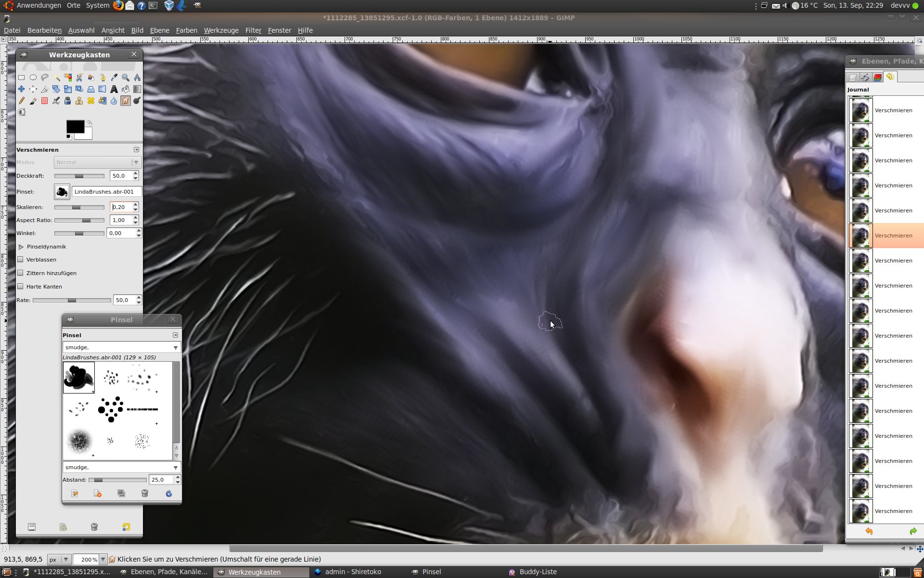This screenshot has height=578, width=924.
Task: Select the Blur/Sharpen droplet tool
Action: click(114, 101)
